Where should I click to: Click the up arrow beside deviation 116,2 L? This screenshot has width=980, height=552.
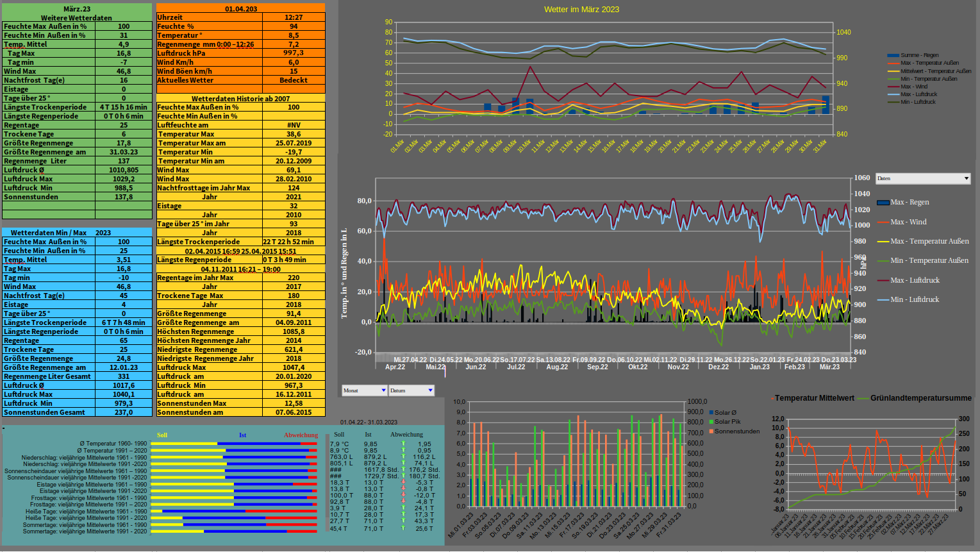tap(403, 456)
